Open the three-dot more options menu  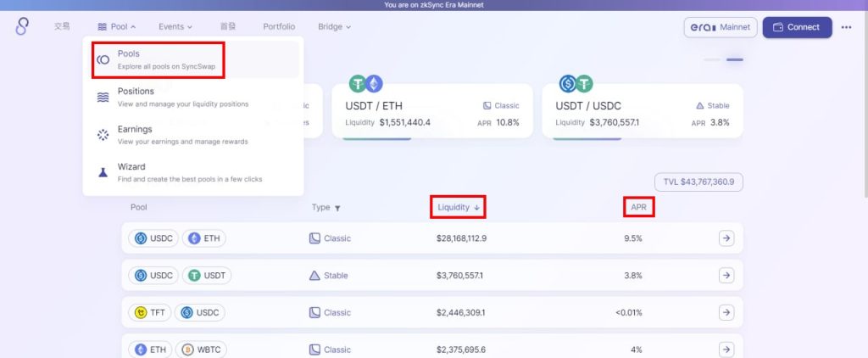click(846, 27)
